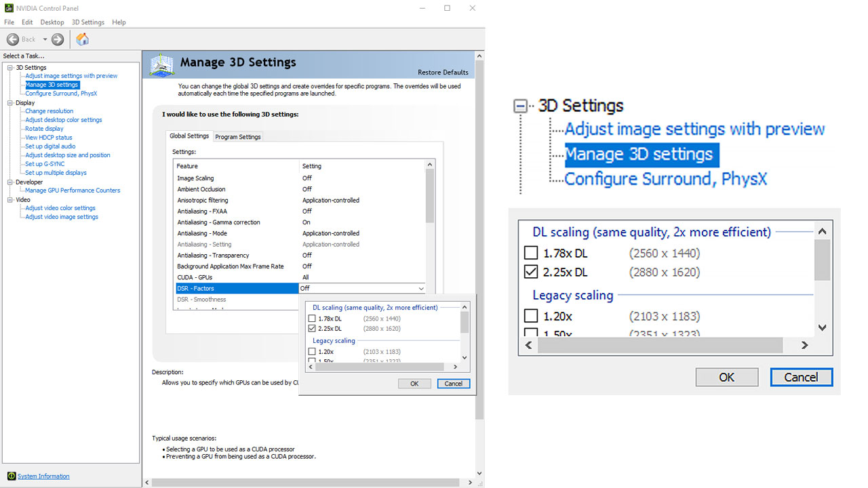Open Set up G-SYNC
The height and width of the screenshot is (488, 868).
[45, 164]
